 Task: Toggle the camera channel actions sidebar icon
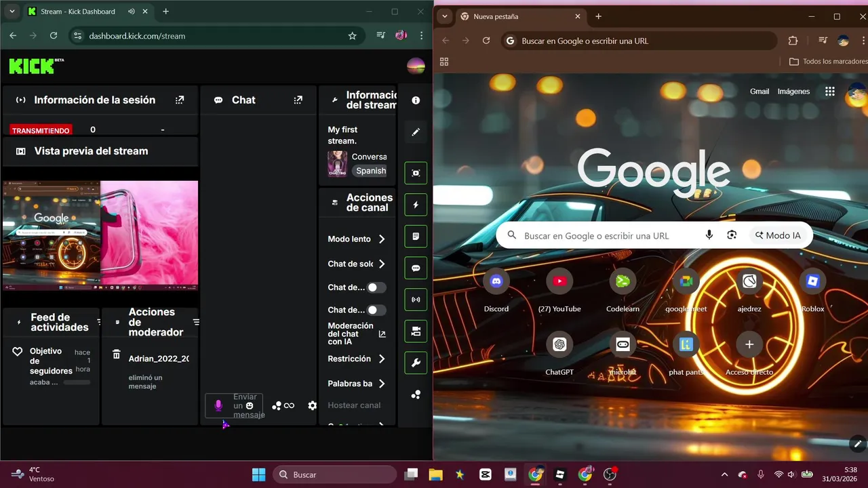pyautogui.click(x=416, y=331)
